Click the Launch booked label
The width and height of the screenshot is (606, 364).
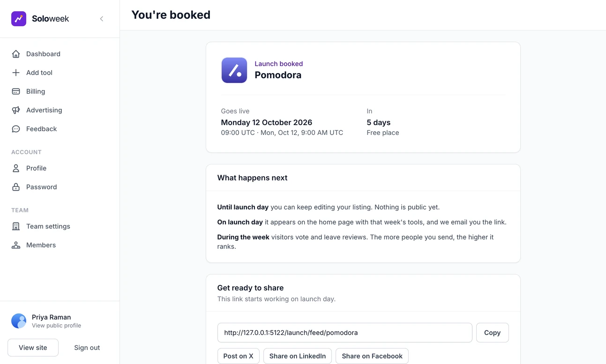point(279,64)
